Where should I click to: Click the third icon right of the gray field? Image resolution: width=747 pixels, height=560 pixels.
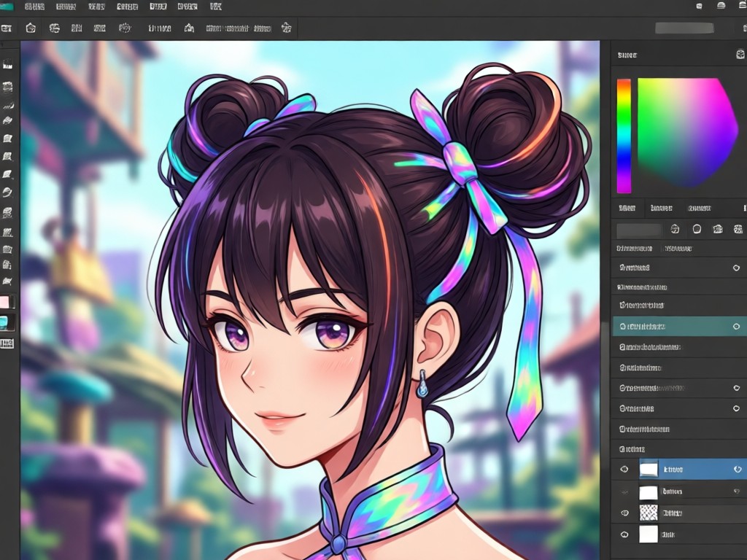point(718,230)
